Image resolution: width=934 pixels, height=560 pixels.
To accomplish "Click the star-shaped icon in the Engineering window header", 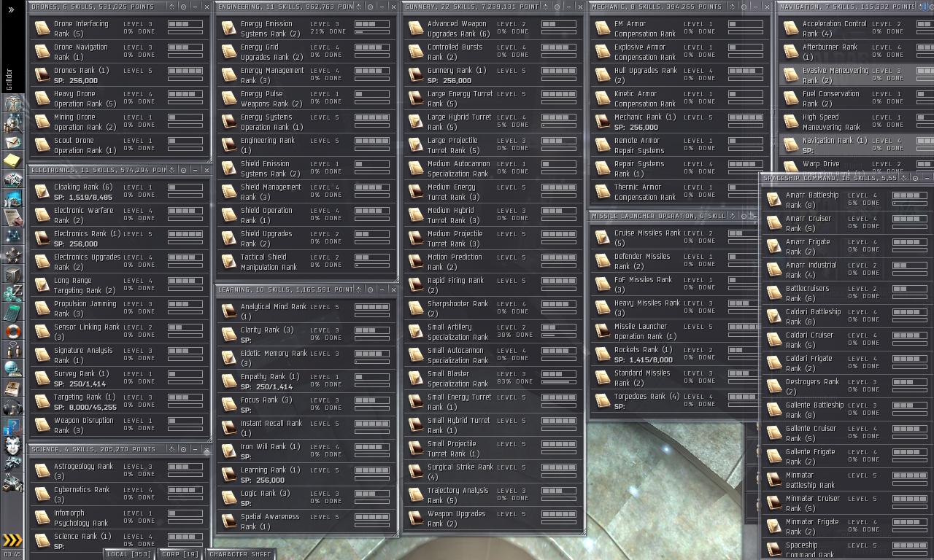I will pyautogui.click(x=358, y=7).
